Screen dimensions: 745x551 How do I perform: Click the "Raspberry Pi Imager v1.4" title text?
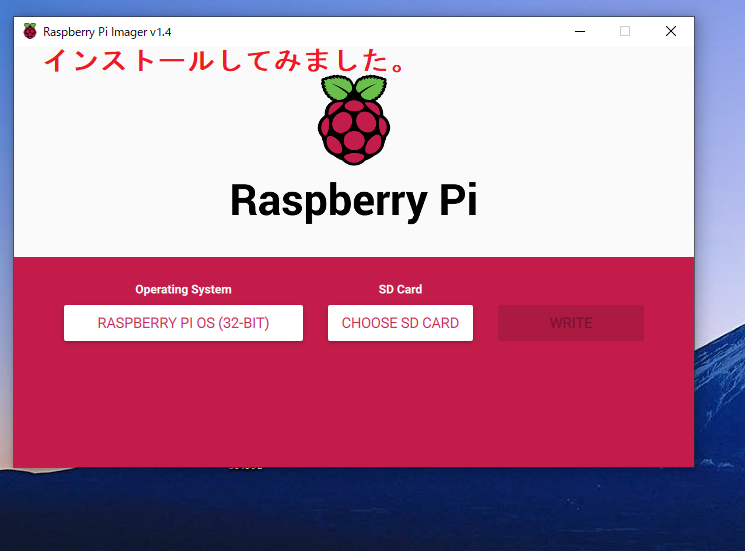(107, 32)
